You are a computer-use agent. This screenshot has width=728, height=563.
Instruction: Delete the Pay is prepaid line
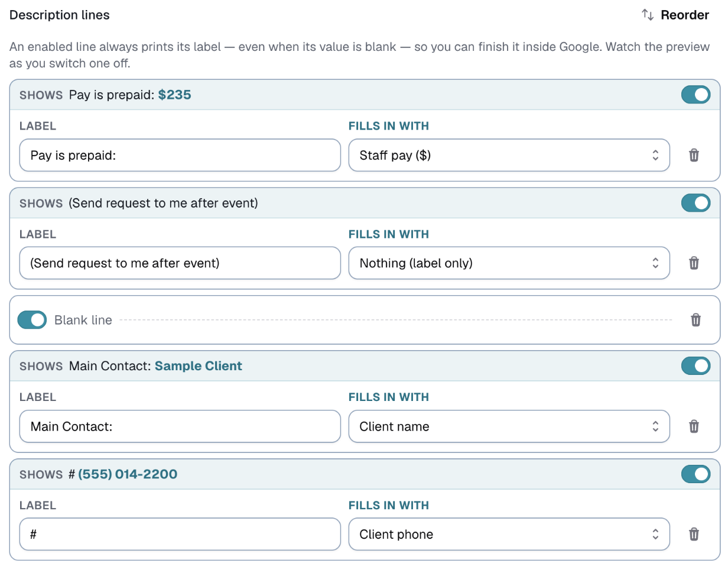694,155
